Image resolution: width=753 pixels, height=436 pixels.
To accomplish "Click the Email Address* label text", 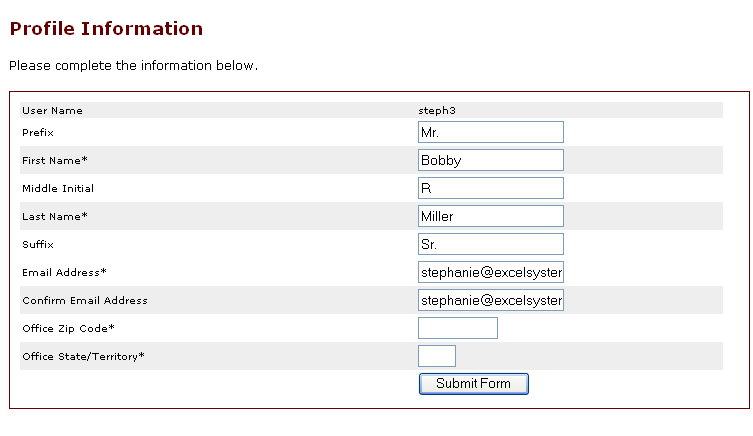I will [x=64, y=272].
